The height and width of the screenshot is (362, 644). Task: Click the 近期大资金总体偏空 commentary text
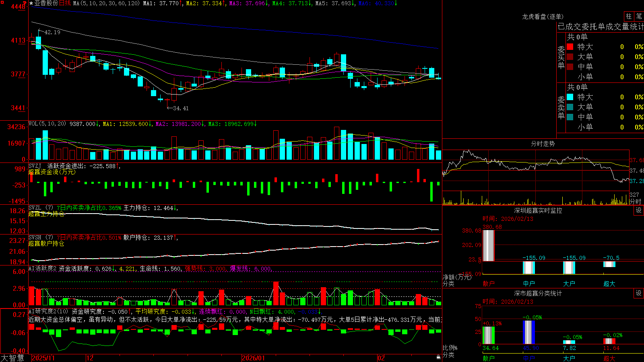(235, 319)
